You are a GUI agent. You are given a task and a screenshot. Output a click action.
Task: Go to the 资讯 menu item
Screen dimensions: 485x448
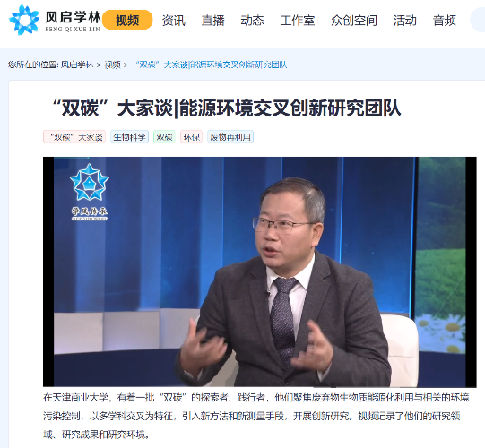173,21
